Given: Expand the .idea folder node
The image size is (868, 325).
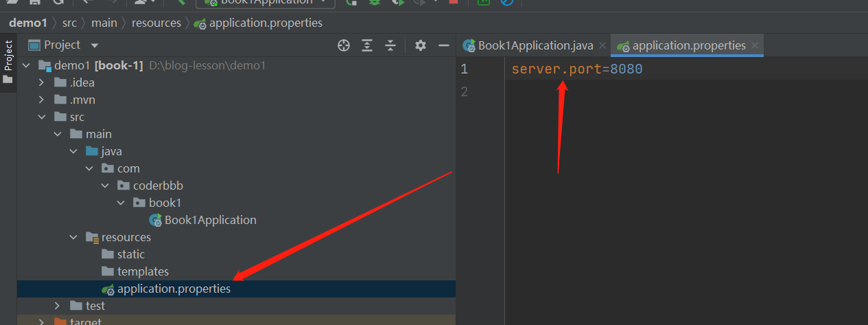Looking at the screenshot, I should [x=41, y=82].
